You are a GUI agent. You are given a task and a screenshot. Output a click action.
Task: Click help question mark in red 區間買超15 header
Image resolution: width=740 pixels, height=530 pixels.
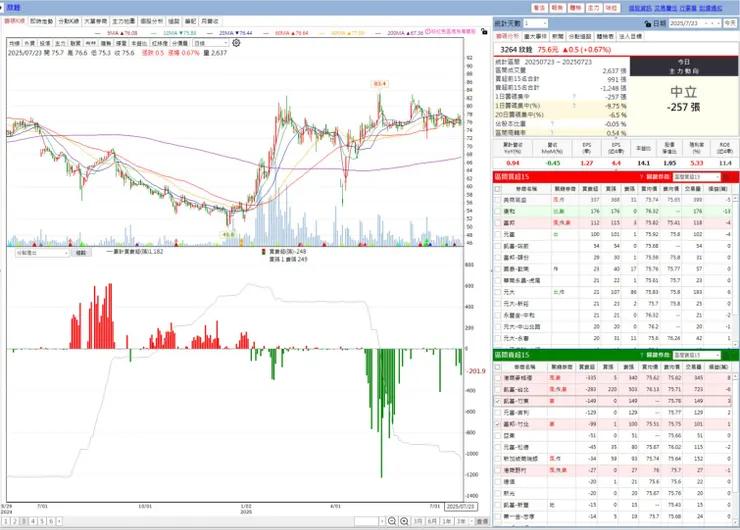pyautogui.click(x=641, y=177)
